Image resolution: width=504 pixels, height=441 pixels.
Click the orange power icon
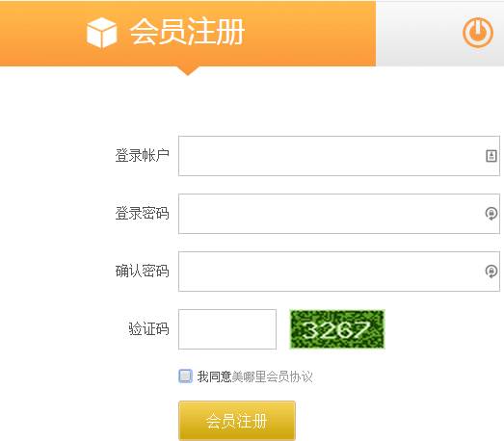tap(478, 33)
